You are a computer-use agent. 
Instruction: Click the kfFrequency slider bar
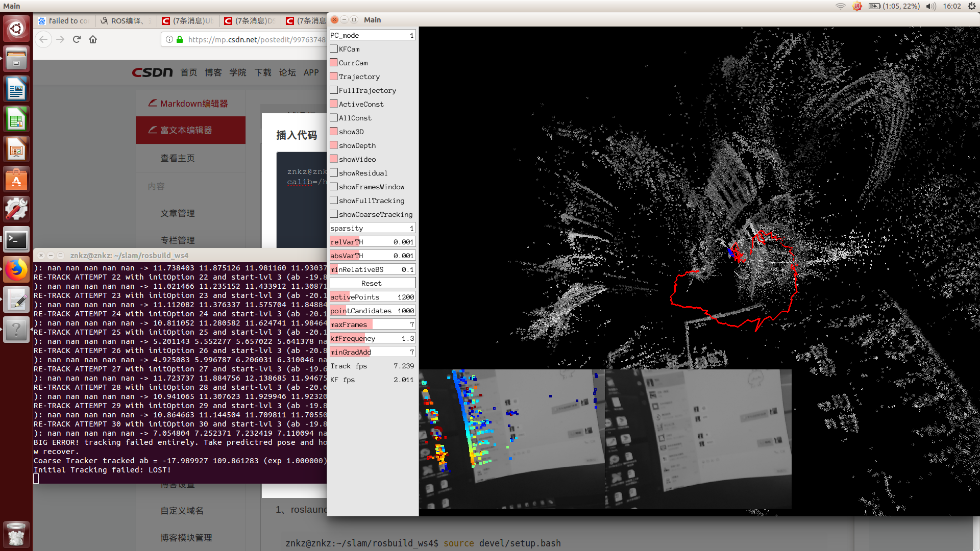[x=372, y=338]
